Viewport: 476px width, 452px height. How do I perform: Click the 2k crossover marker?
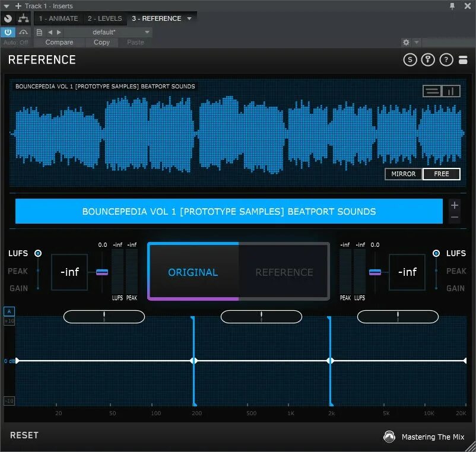[330, 361]
